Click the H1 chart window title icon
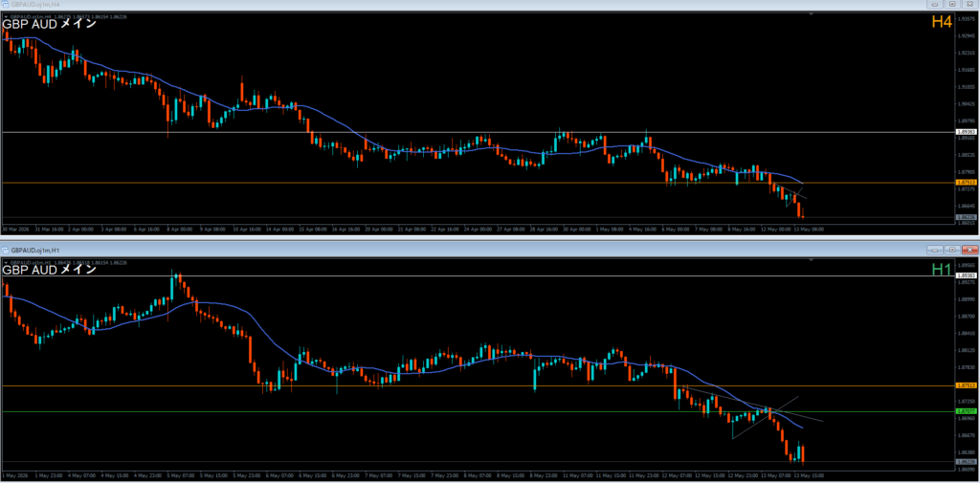 (x=5, y=250)
